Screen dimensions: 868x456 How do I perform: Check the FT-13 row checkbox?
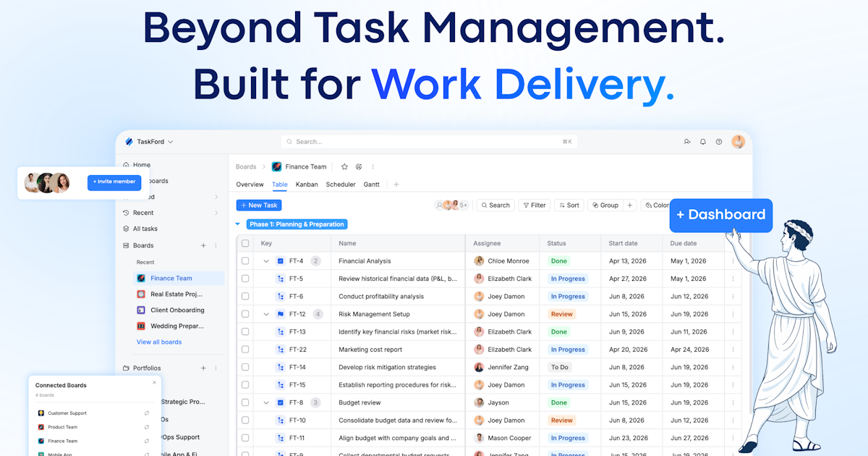tap(245, 332)
